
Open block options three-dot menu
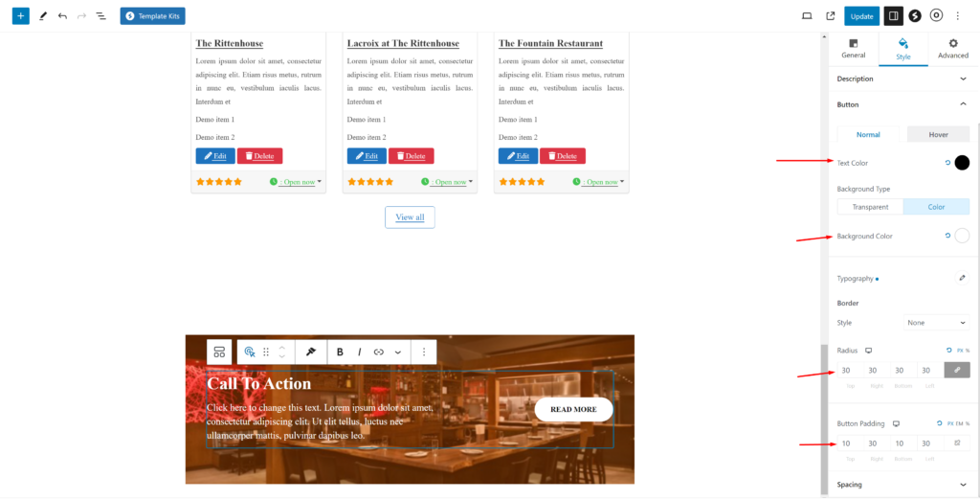click(424, 352)
